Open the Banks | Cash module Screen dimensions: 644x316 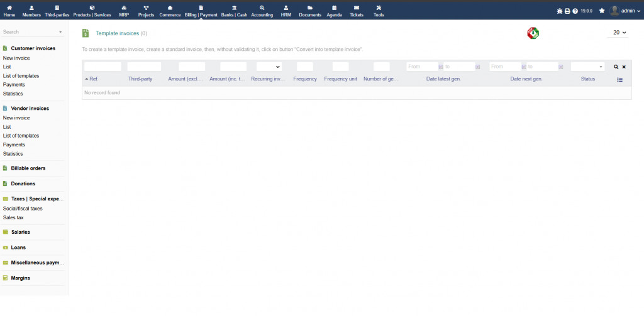click(234, 11)
